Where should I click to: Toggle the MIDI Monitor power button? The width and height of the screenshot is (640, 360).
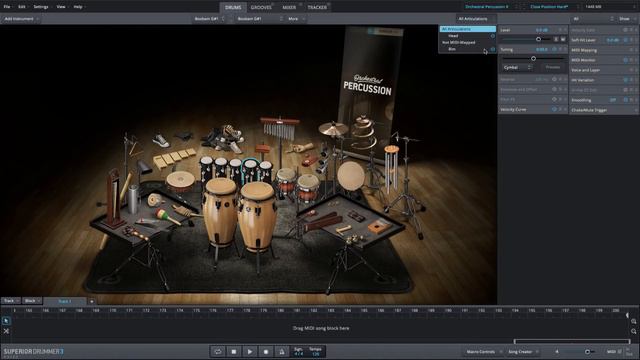625,60
